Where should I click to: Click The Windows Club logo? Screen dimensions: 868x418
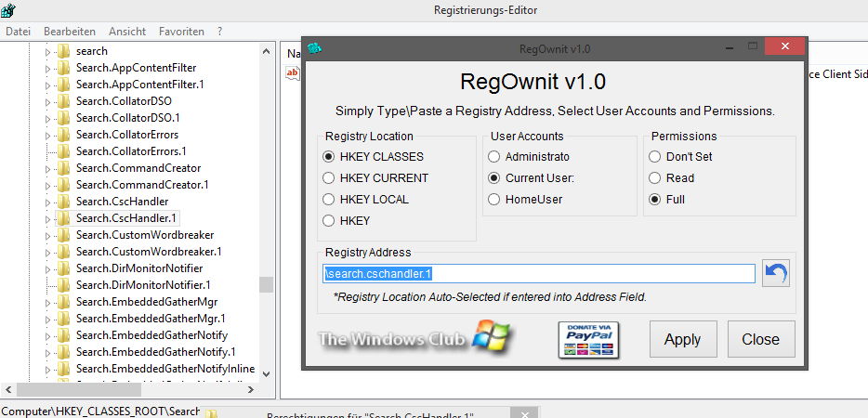pyautogui.click(x=414, y=336)
